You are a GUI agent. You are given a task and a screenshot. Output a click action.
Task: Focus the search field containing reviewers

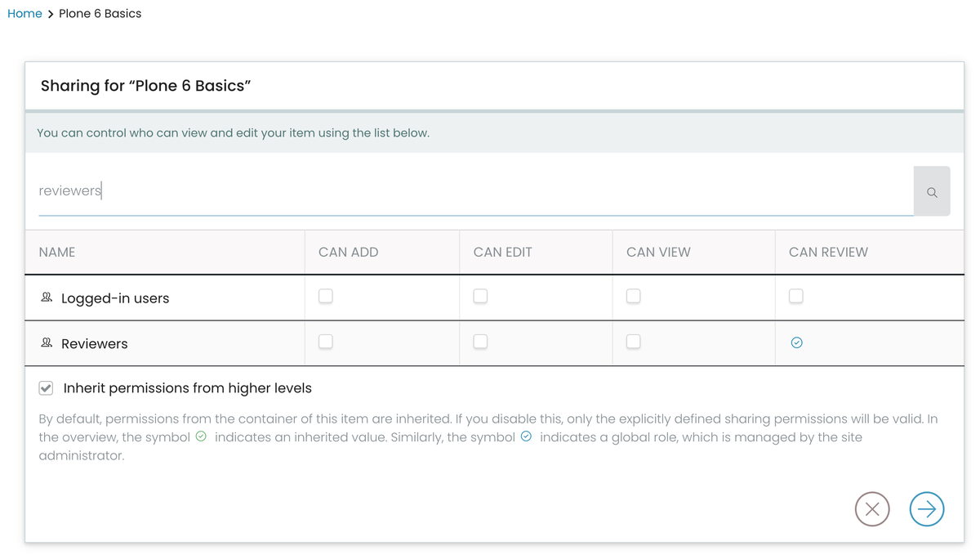(476, 191)
